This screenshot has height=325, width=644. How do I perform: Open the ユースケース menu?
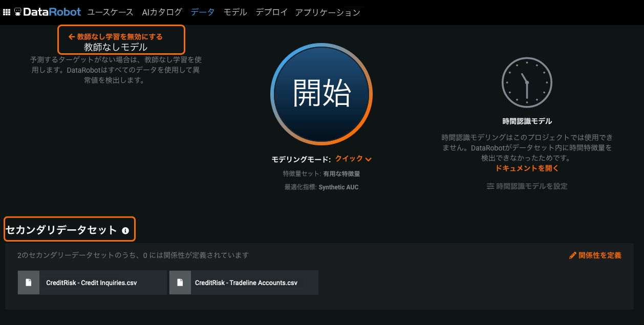(x=110, y=12)
